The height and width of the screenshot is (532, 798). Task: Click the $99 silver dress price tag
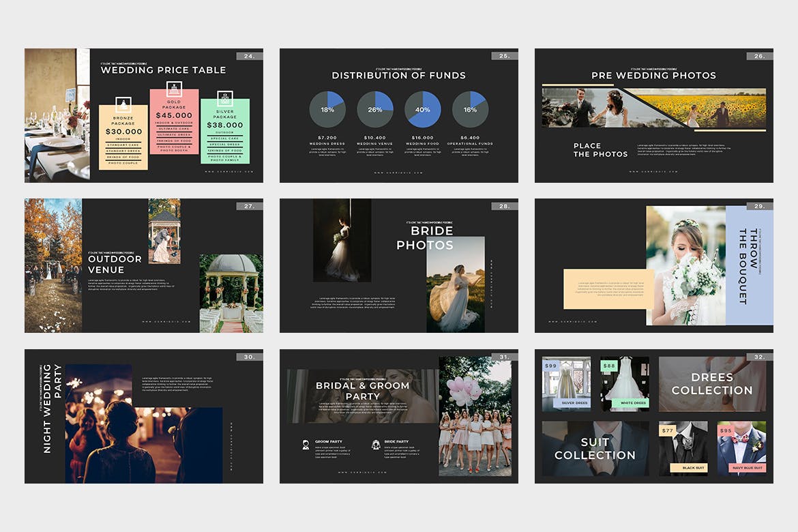tap(550, 366)
